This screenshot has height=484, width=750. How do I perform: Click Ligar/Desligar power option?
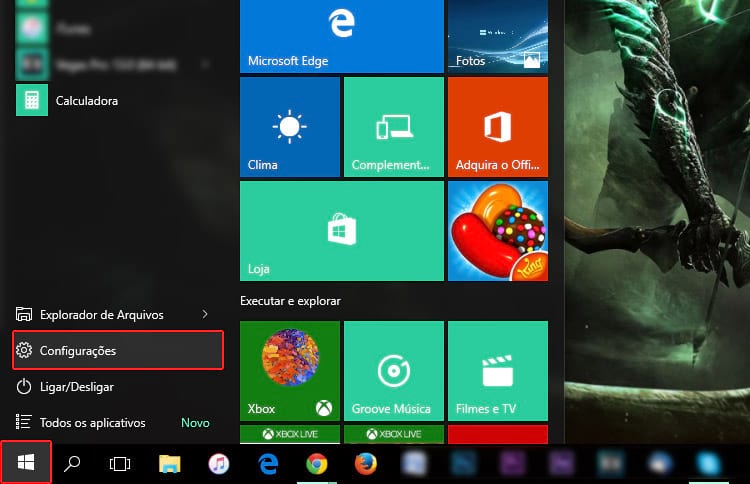click(118, 386)
